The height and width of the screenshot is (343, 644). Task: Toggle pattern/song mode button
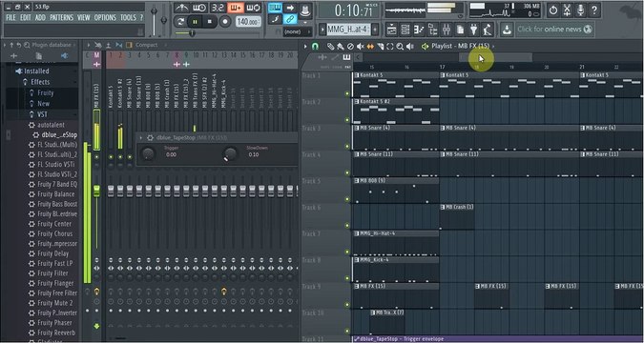pyautogui.click(x=180, y=21)
